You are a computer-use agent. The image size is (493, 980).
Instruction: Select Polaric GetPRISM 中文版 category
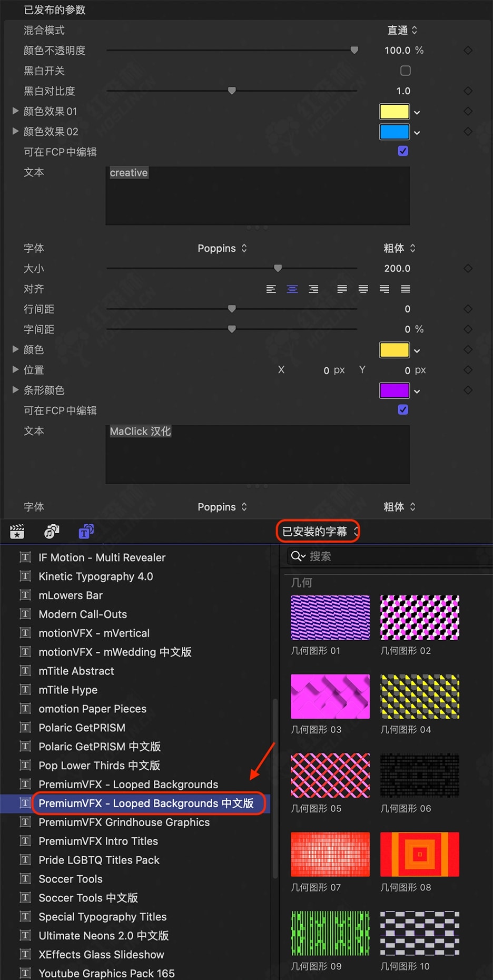click(100, 746)
